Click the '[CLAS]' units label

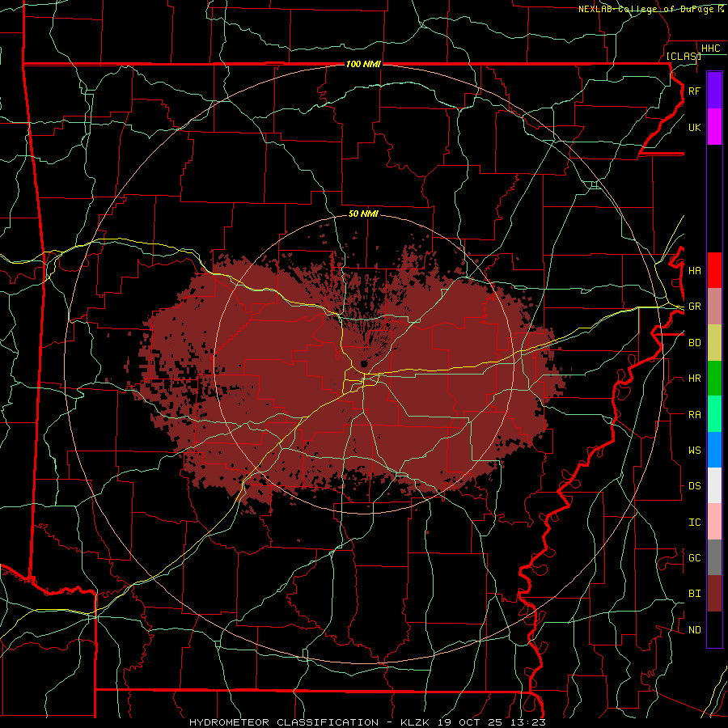pyautogui.click(x=684, y=56)
